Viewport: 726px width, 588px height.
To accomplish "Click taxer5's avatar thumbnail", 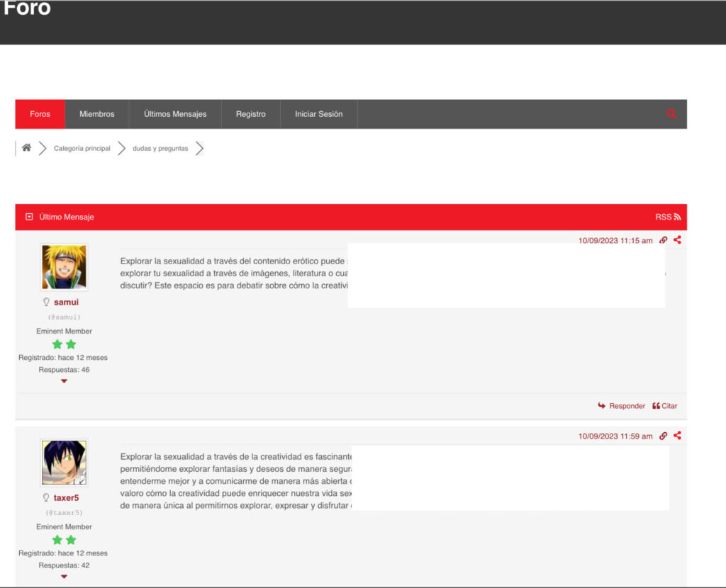I will point(64,463).
